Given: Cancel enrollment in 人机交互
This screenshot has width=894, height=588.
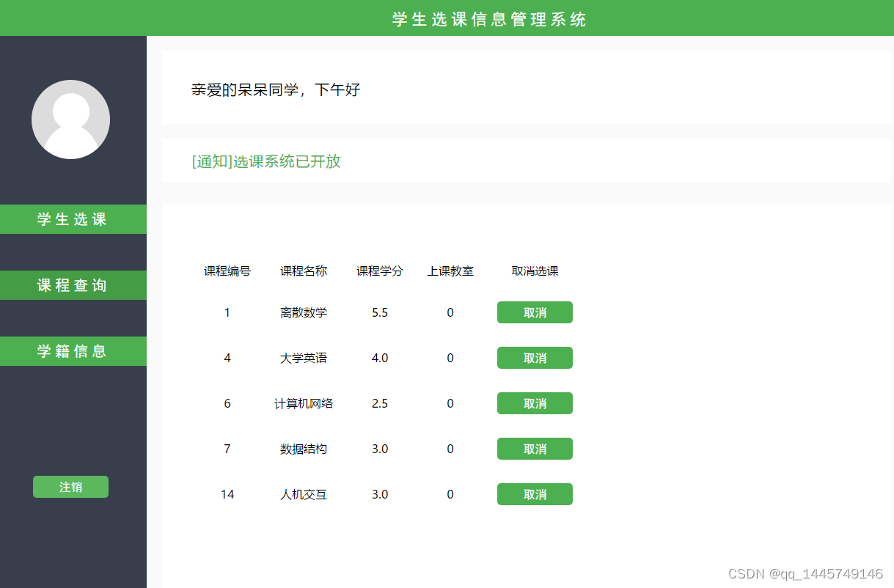Looking at the screenshot, I should [535, 494].
